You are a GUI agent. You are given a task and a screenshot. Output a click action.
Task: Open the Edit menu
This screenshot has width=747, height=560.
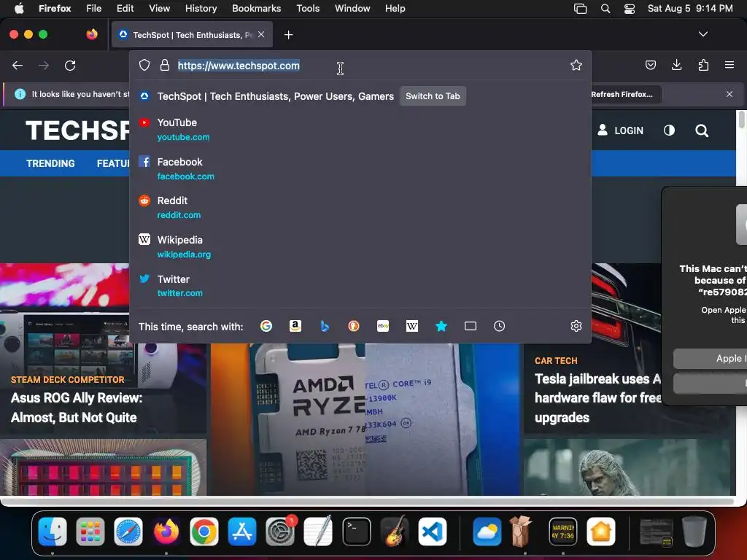click(x=125, y=9)
